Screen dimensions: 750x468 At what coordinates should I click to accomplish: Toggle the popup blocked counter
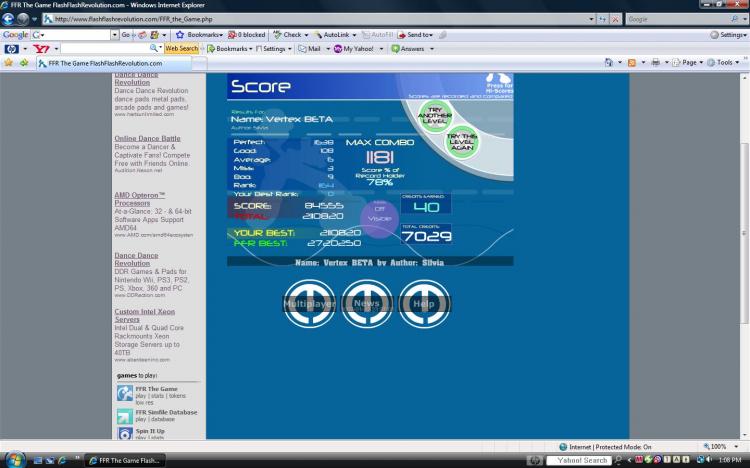point(249,34)
